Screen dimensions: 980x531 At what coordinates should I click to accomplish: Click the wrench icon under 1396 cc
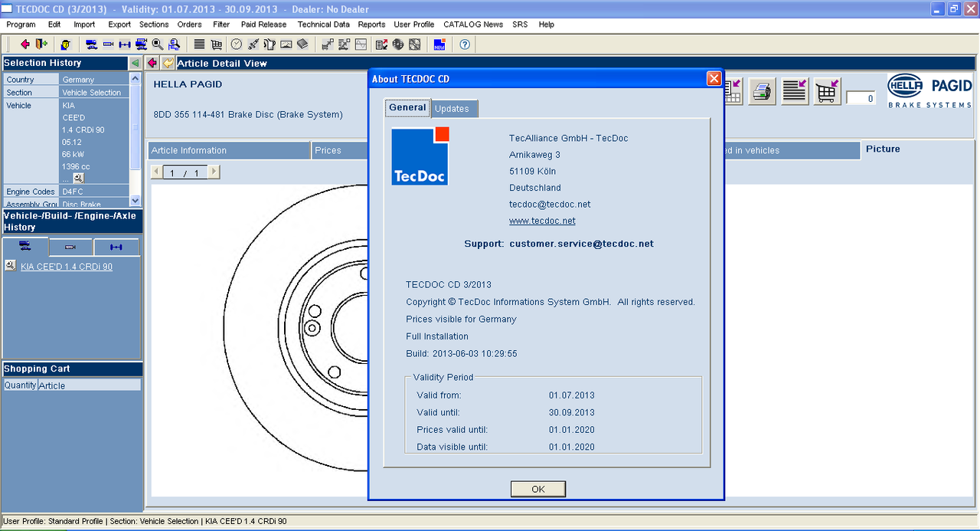tap(78, 178)
